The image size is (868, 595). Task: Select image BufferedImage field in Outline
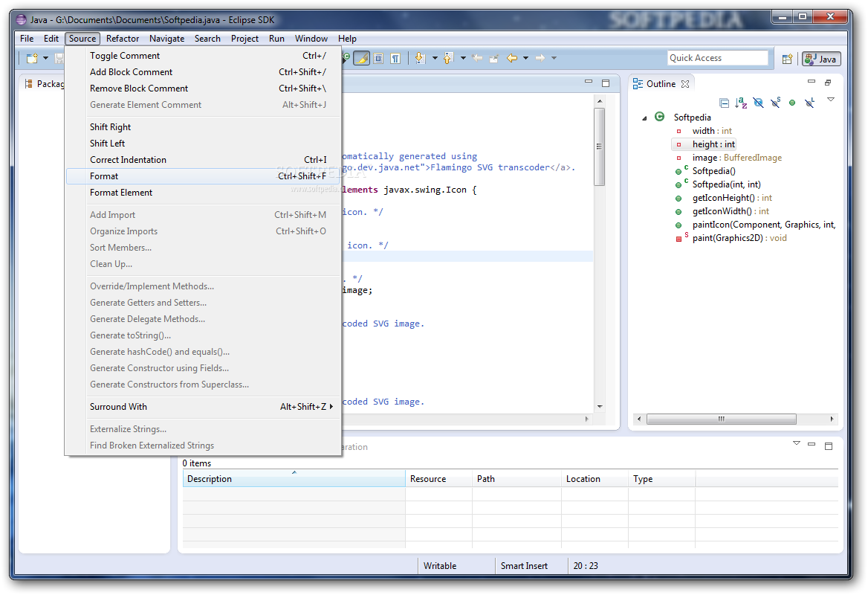coord(736,158)
